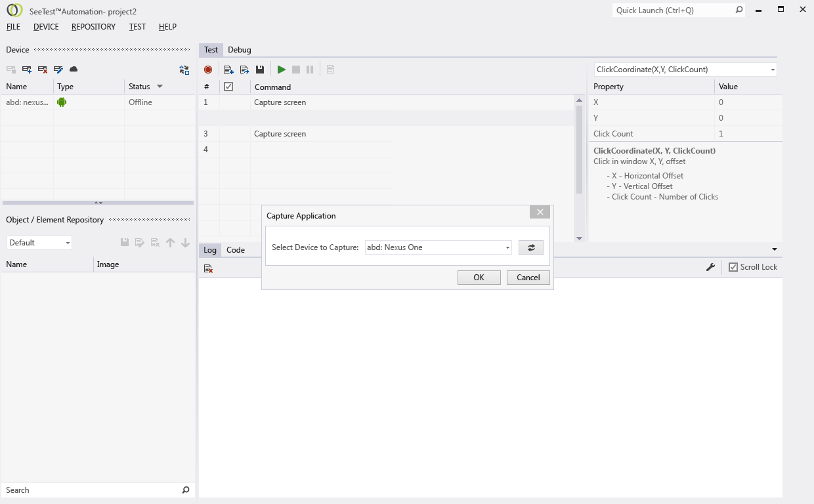
Task: Click the cloud device icon
Action: 74,69
